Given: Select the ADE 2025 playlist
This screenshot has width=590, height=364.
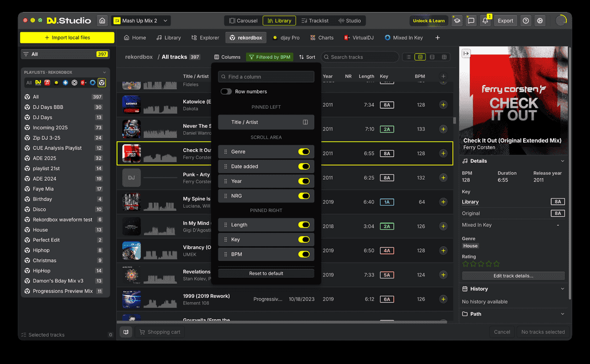Looking at the screenshot, I should [x=65, y=158].
